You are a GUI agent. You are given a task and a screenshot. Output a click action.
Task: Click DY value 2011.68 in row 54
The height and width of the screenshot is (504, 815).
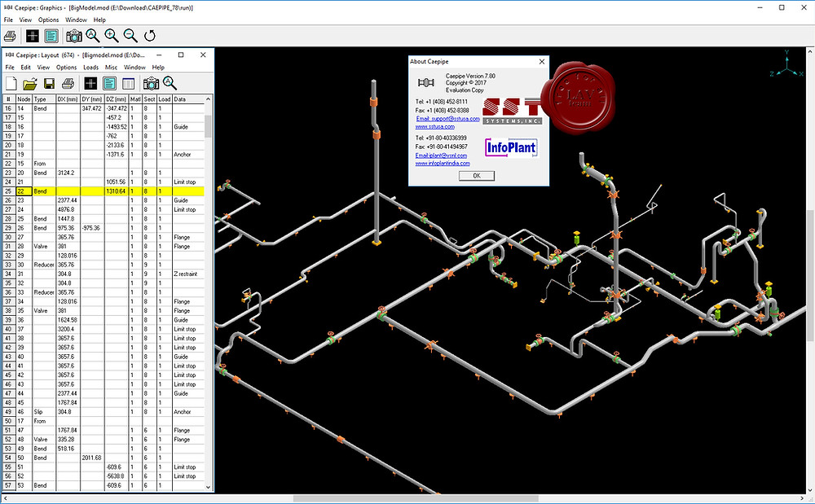coord(92,458)
